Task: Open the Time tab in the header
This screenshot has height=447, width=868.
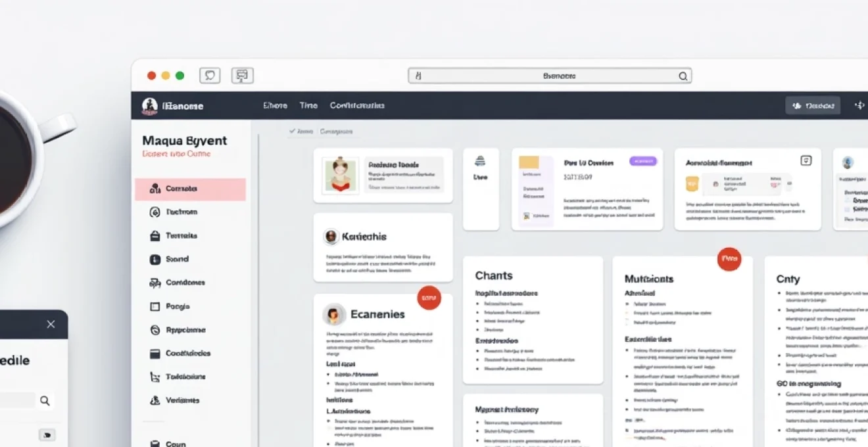Action: [308, 105]
